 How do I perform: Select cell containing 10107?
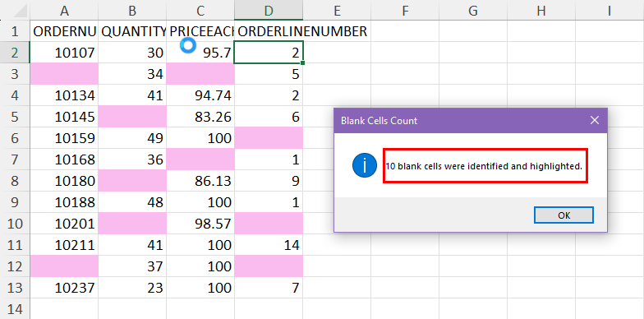(64, 53)
